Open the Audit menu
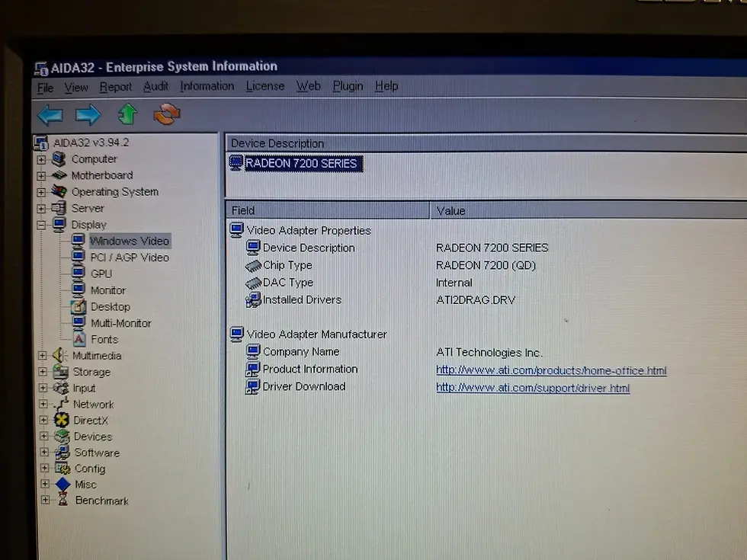Screen dimensions: 747x560 tap(155, 87)
